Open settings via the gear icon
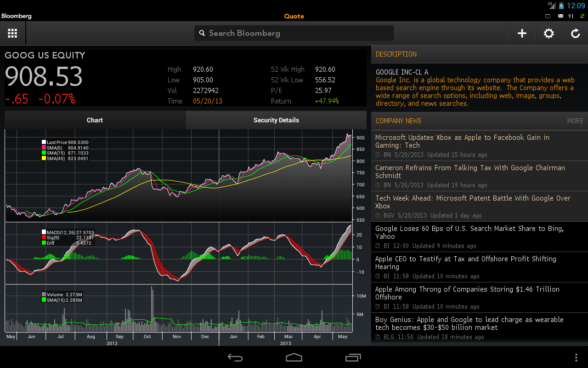Image resolution: width=588 pixels, height=368 pixels. point(548,33)
